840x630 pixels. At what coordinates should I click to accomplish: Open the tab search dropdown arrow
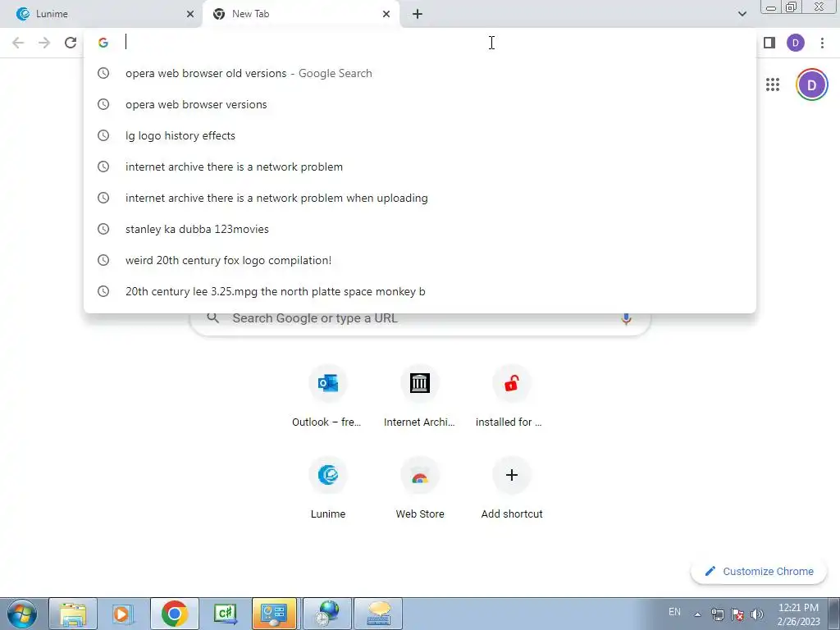742,14
